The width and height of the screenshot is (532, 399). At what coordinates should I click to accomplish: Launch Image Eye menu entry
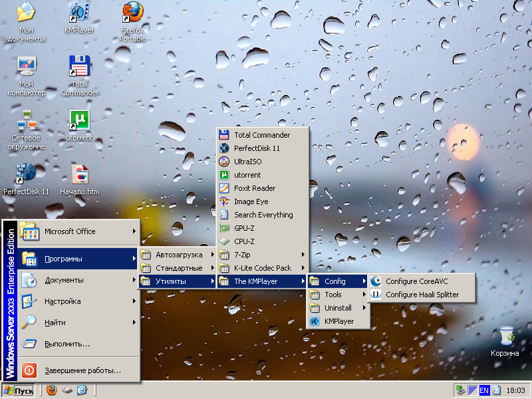pos(263,201)
